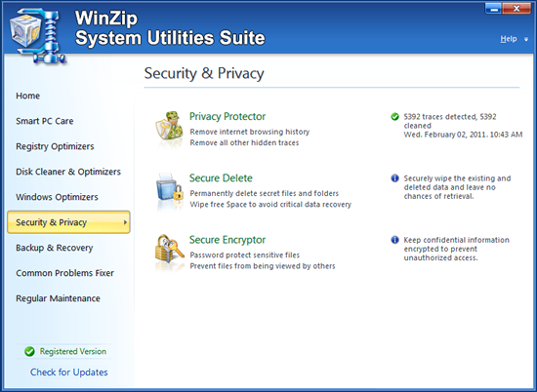Click 'Remove internet browsing history' text
This screenshot has height=392, width=537.
[x=250, y=132]
